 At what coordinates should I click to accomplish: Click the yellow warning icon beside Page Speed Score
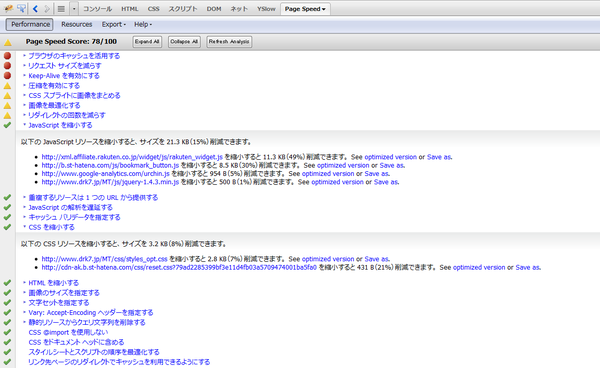click(8, 42)
